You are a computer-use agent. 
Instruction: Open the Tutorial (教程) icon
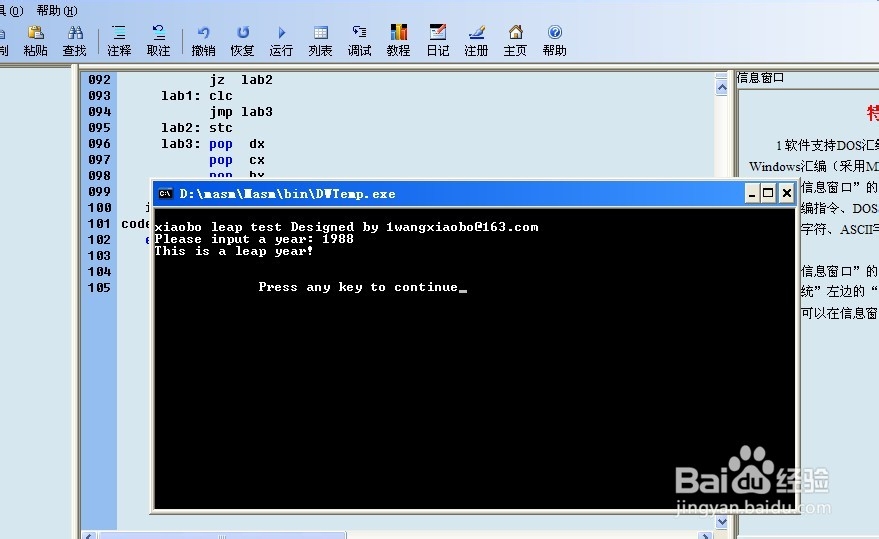[x=398, y=41]
